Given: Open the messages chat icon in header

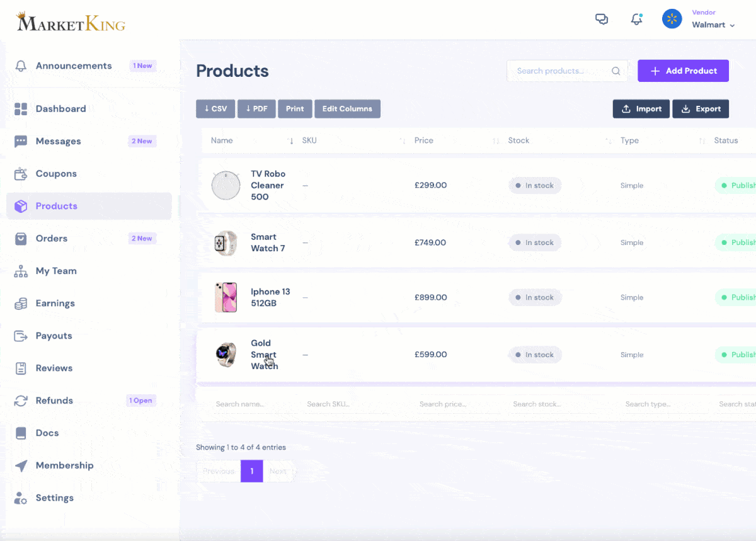Looking at the screenshot, I should click(x=602, y=19).
